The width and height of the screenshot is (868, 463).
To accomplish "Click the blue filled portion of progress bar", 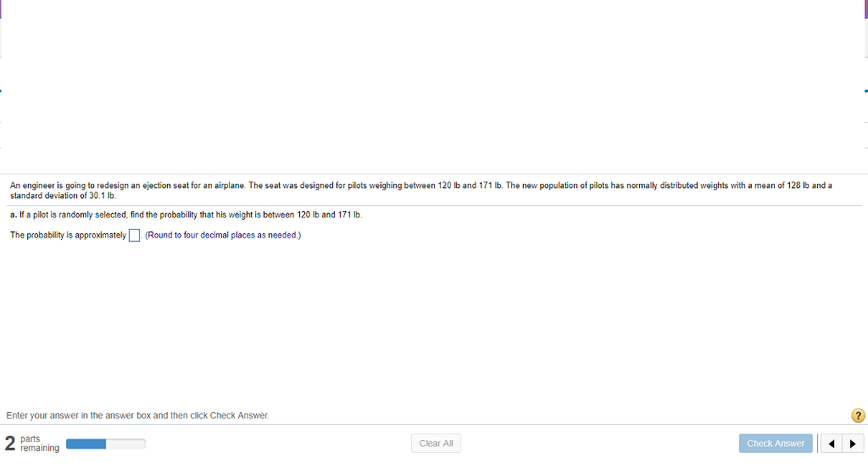I will (86, 443).
